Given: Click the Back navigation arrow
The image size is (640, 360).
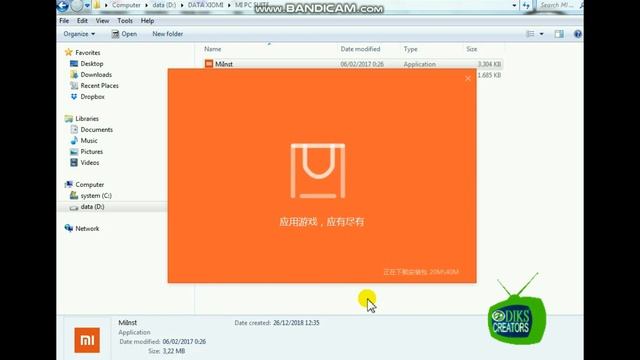Looking at the screenshot, I should click(x=63, y=6).
